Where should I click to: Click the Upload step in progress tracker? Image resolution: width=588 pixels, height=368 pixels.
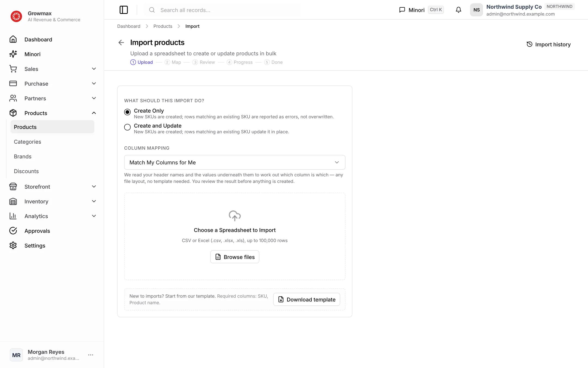click(142, 62)
